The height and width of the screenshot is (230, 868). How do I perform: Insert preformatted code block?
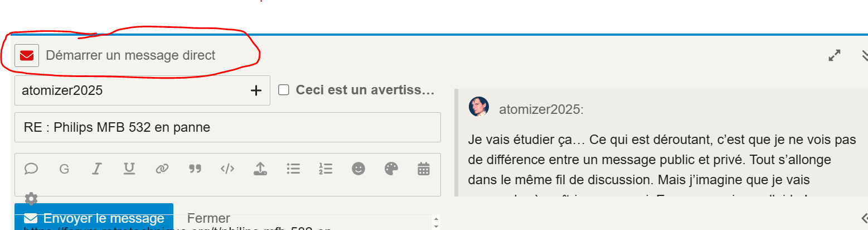pyautogui.click(x=227, y=169)
